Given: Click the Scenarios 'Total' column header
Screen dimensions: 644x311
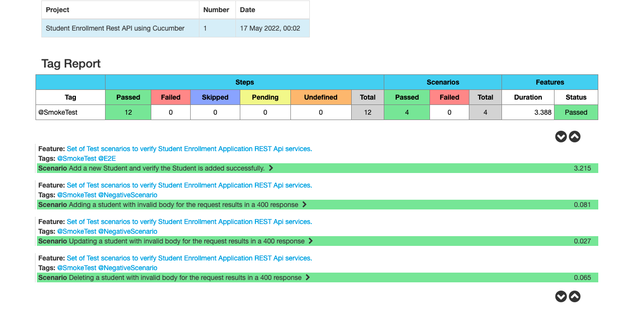Looking at the screenshot, I should pos(485,97).
